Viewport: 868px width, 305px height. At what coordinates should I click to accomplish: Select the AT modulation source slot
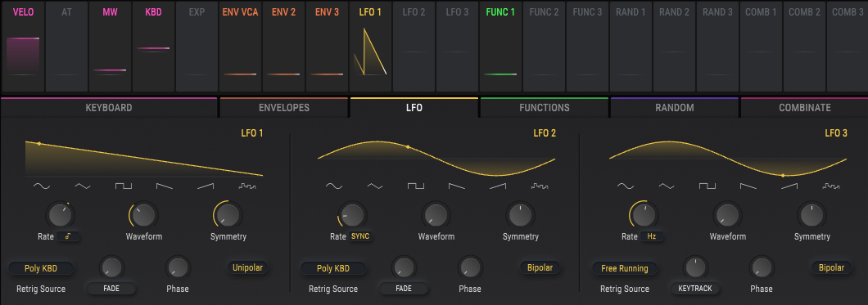[66, 47]
